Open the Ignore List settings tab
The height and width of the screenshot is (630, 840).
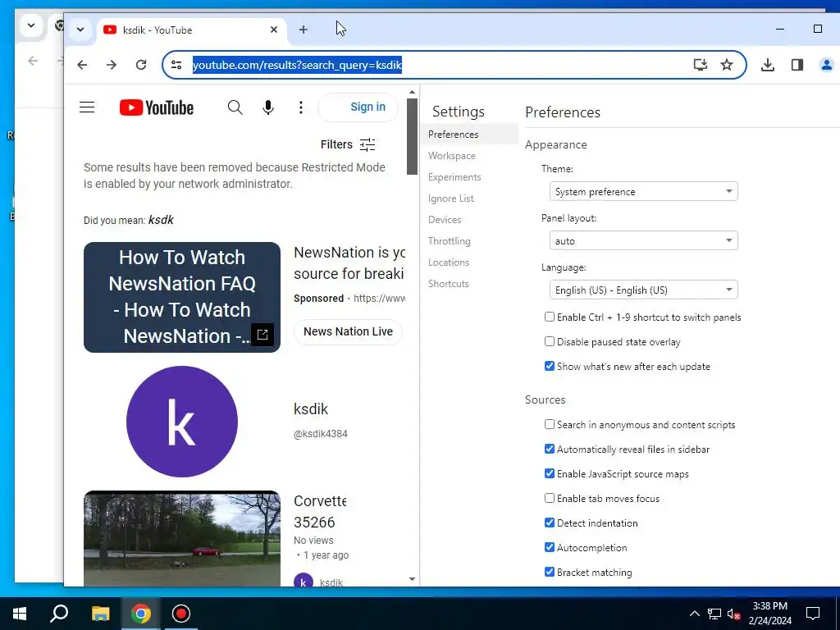tap(470, 199)
